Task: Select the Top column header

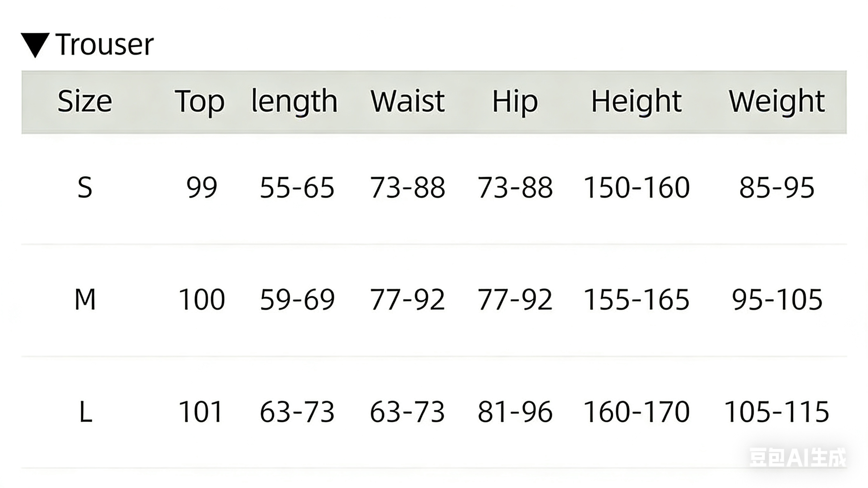Action: tap(199, 102)
